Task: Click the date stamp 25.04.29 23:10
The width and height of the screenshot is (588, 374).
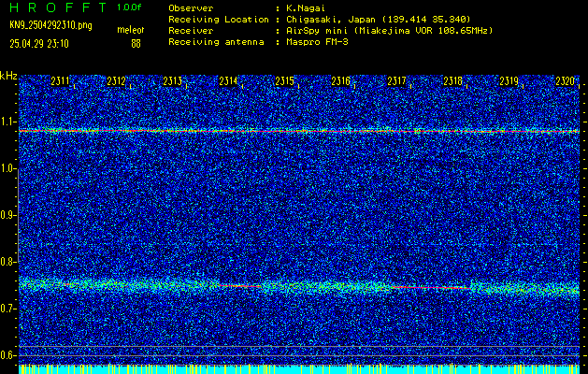Action: point(39,44)
